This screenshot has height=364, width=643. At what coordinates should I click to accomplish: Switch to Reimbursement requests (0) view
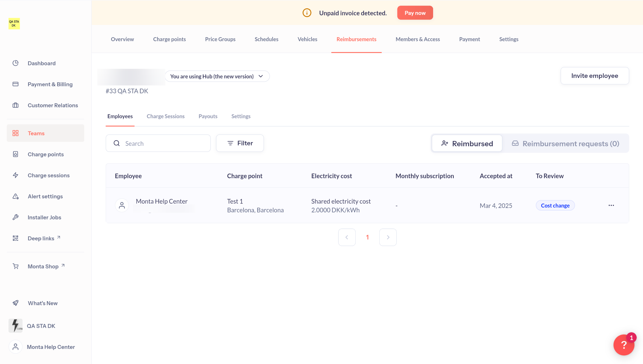pos(566,143)
